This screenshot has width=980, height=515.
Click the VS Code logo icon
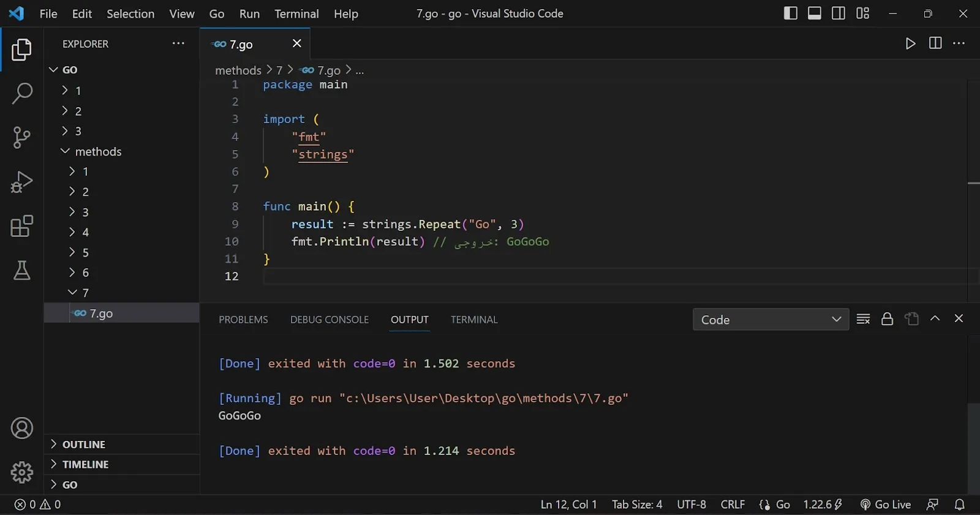pyautogui.click(x=17, y=13)
